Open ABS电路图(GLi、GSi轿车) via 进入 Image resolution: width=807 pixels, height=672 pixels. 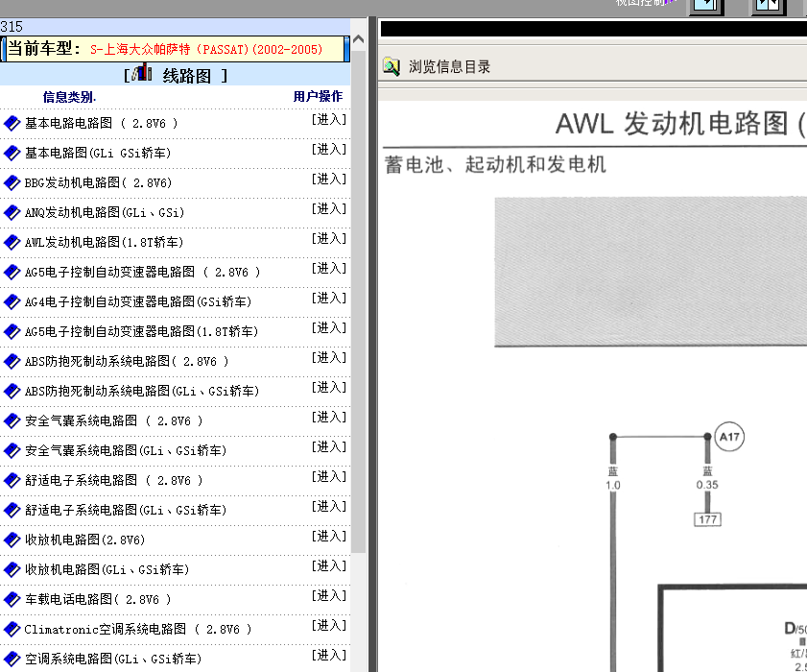pyautogui.click(x=329, y=388)
